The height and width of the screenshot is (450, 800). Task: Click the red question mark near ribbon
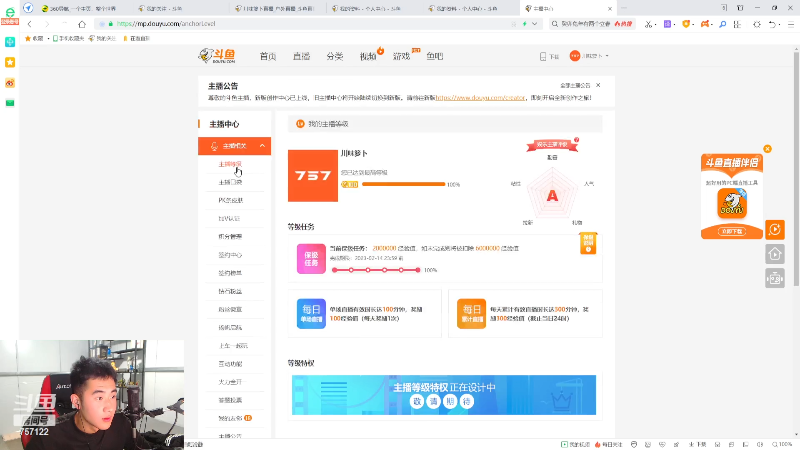click(577, 140)
